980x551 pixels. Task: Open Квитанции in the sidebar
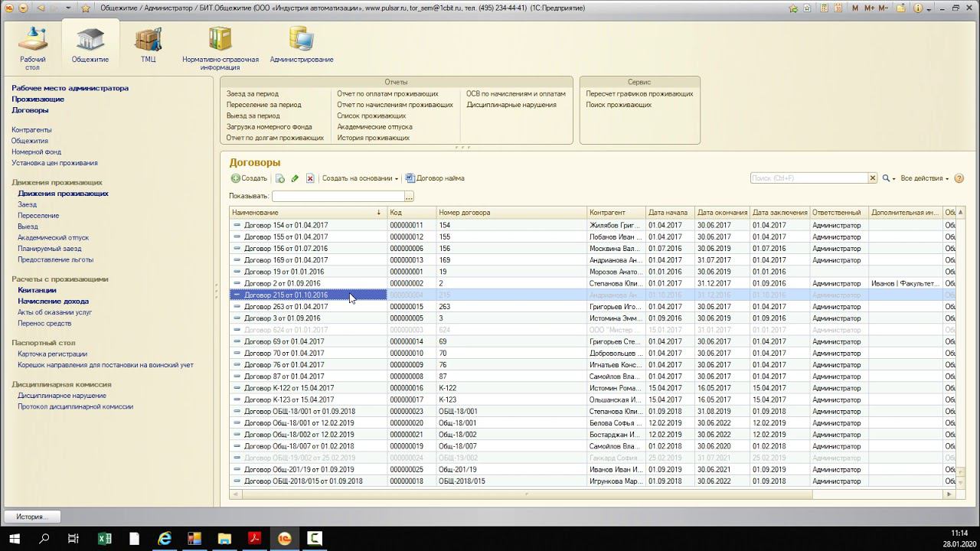tap(37, 290)
